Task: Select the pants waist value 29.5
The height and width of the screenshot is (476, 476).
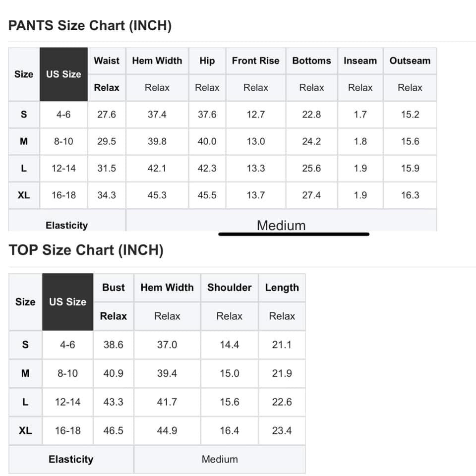Action: click(x=107, y=141)
